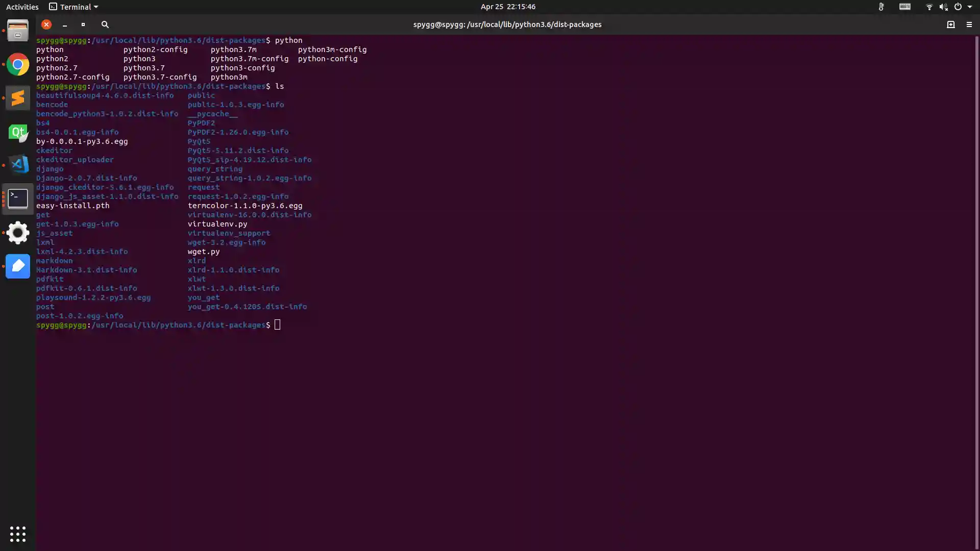980x551 pixels.
Task: Click the terminal cursor at the last prompt
Action: point(277,325)
